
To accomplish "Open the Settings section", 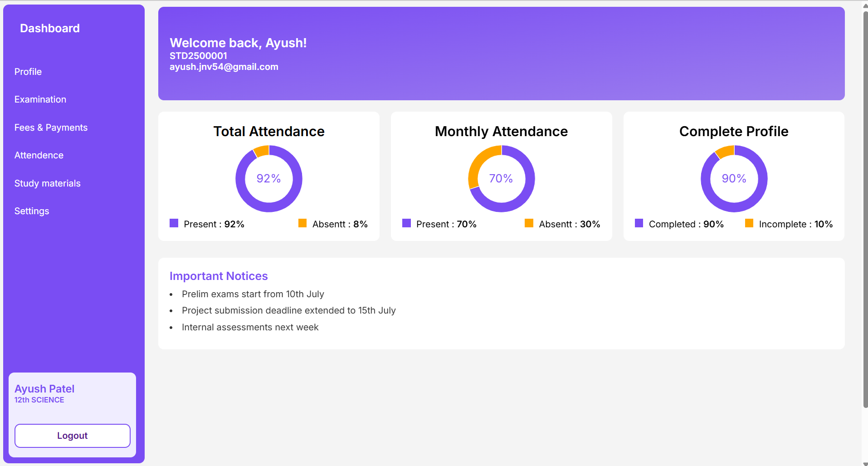I will (x=31, y=211).
